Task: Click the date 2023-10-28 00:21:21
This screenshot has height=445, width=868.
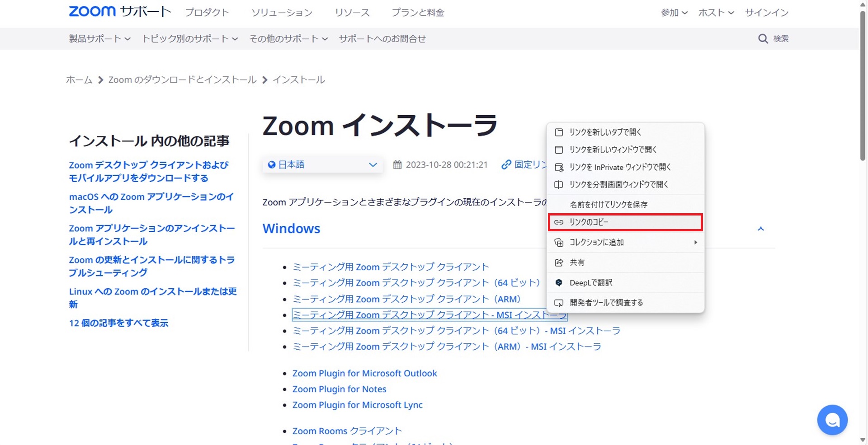Action: click(x=447, y=165)
